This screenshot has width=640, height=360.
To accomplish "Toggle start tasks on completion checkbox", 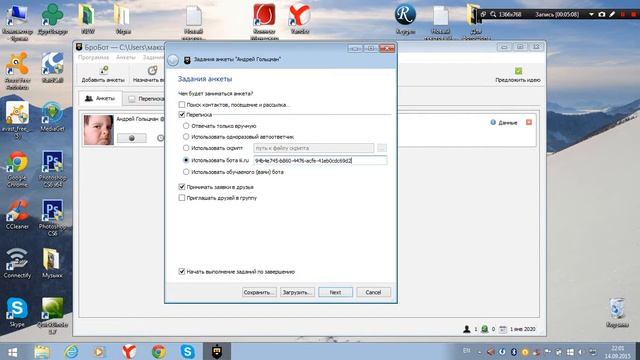I will [182, 271].
